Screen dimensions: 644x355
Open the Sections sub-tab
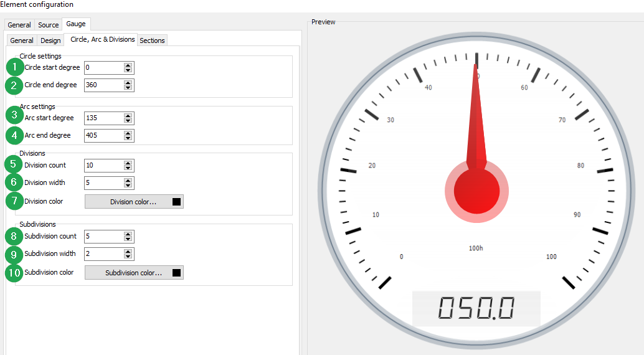tap(152, 40)
